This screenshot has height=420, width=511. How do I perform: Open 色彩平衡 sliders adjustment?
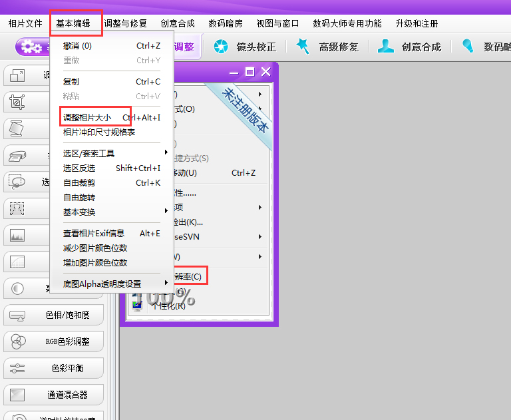tap(53, 368)
